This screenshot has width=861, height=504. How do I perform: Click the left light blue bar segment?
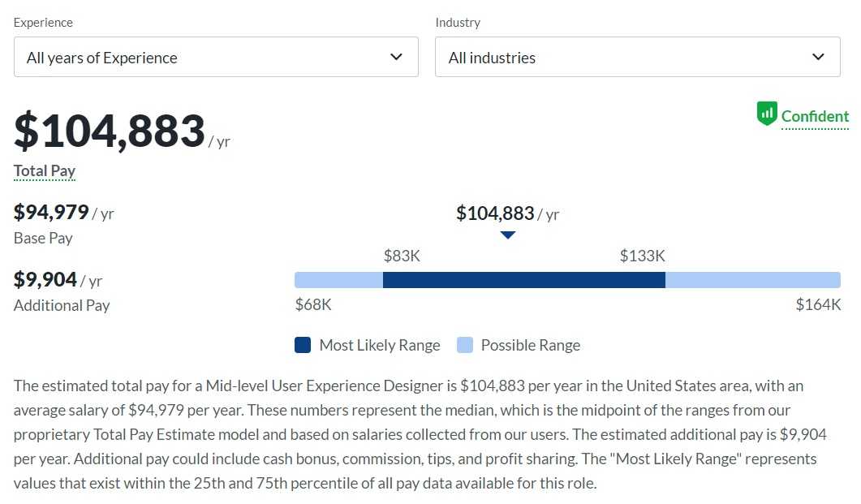point(338,280)
